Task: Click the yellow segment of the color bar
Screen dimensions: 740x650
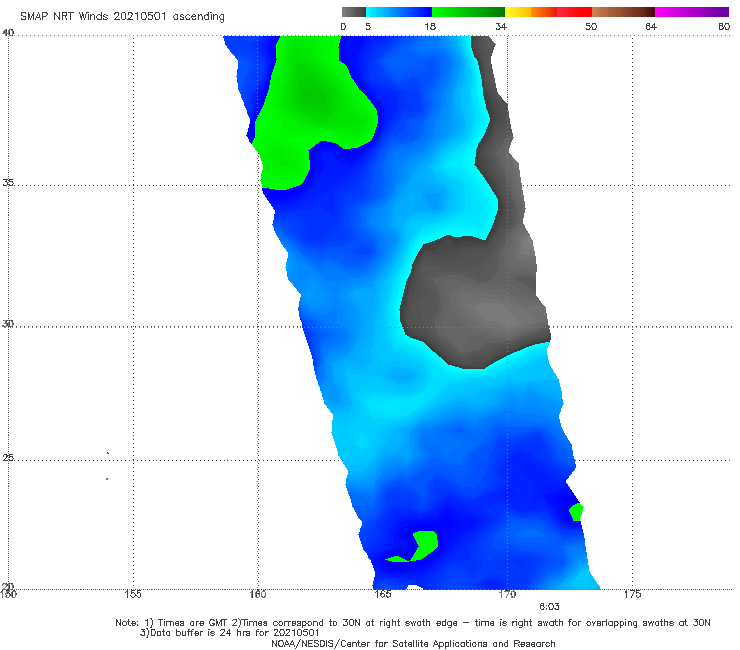Action: pos(518,12)
